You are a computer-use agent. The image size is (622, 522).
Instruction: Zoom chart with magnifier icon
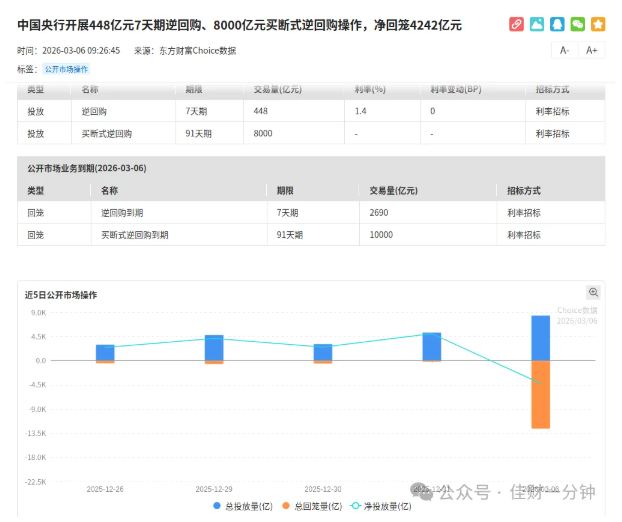click(593, 292)
